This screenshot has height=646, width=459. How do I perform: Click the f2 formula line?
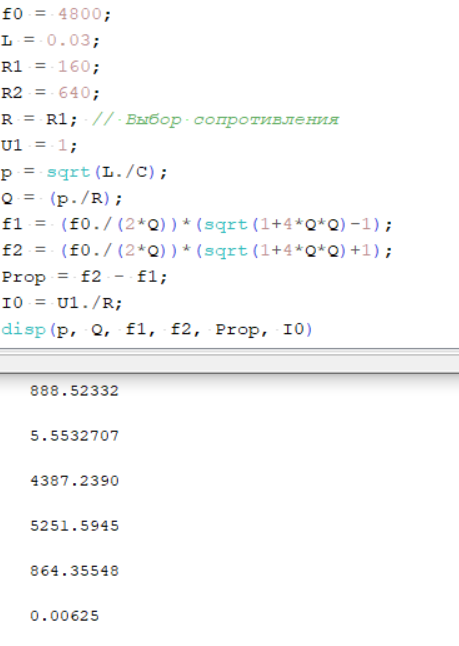(197, 251)
